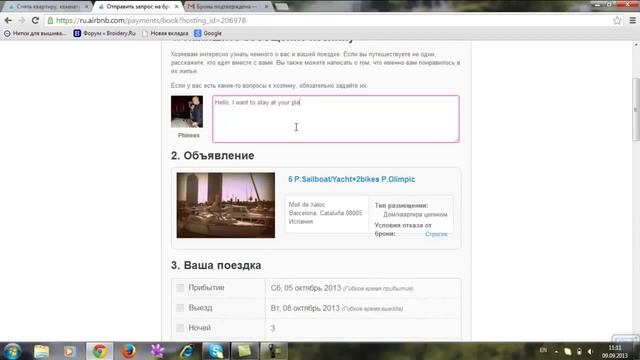Click the page vertical scrollbar thumb

(x=636, y=109)
